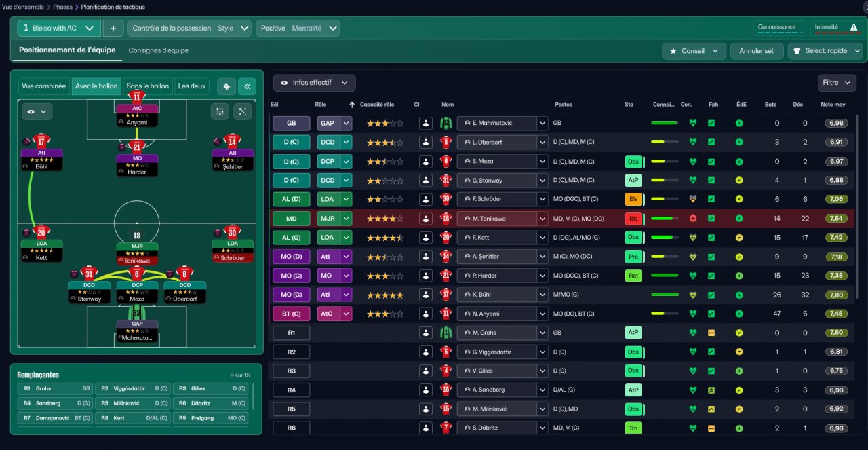Click the Intensité warning triangle icon
This screenshot has height=450, width=868.
point(854,28)
